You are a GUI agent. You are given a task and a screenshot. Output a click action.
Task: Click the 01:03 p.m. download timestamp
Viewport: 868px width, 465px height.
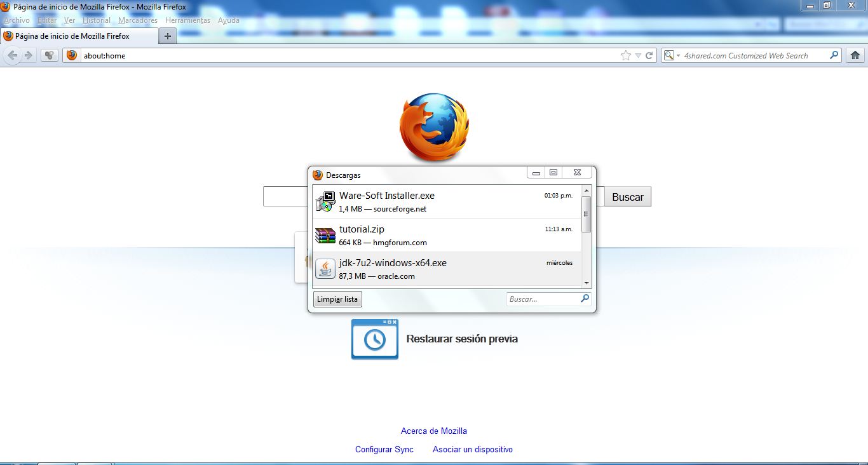tap(558, 196)
